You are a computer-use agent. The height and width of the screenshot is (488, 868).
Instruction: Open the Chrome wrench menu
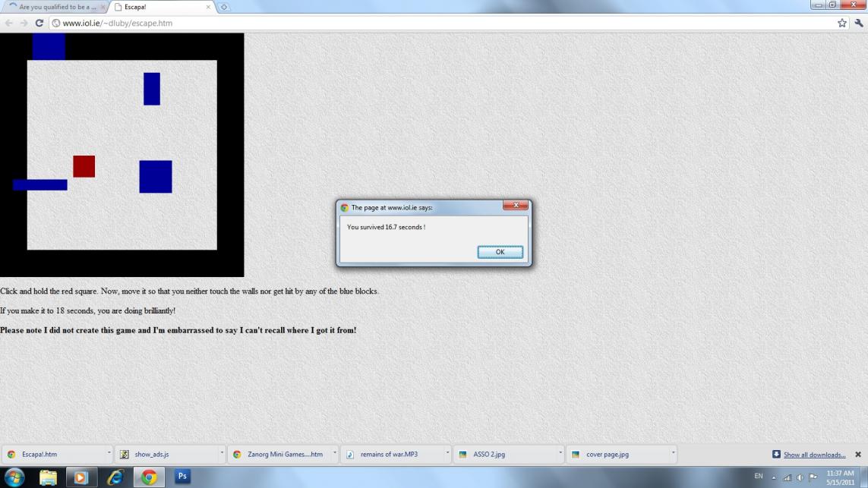coord(859,23)
